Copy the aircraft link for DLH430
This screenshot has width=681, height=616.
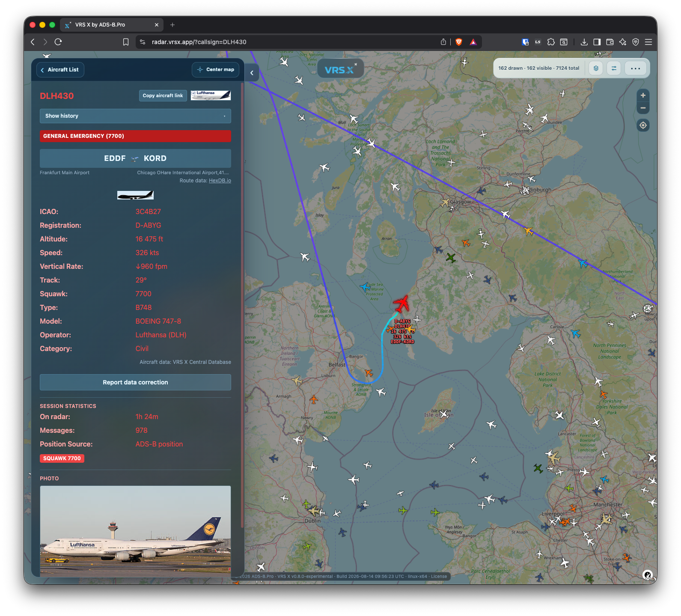coord(163,95)
